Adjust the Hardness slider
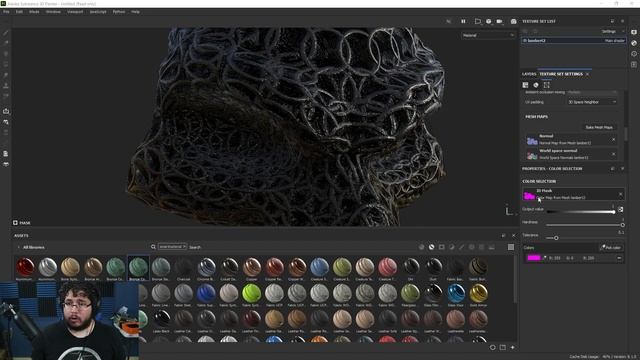 coord(584,225)
